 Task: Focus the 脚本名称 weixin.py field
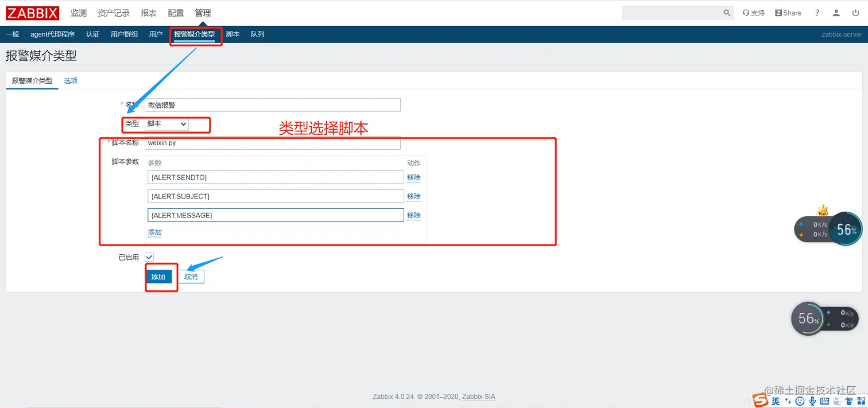click(273, 143)
